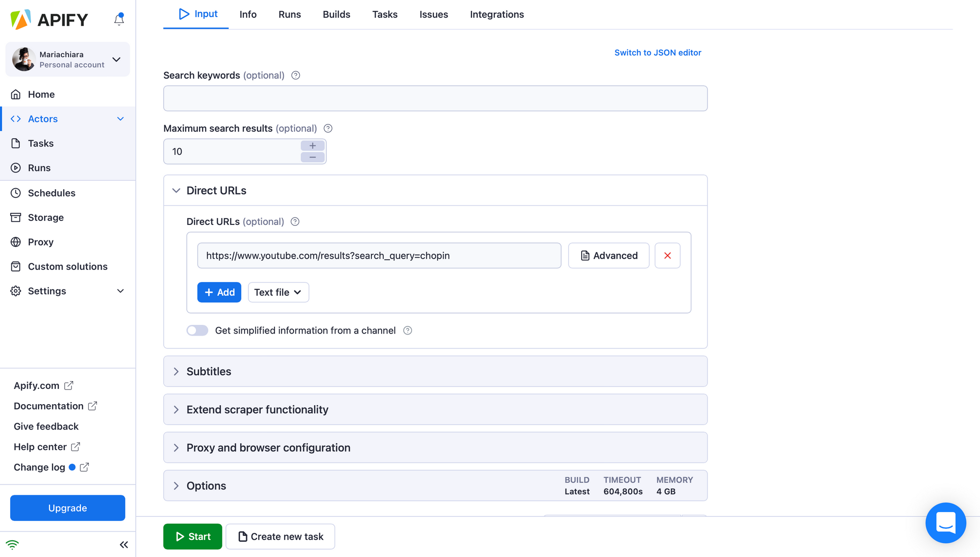980x557 pixels.
Task: Click the Add URL button
Action: tap(219, 292)
